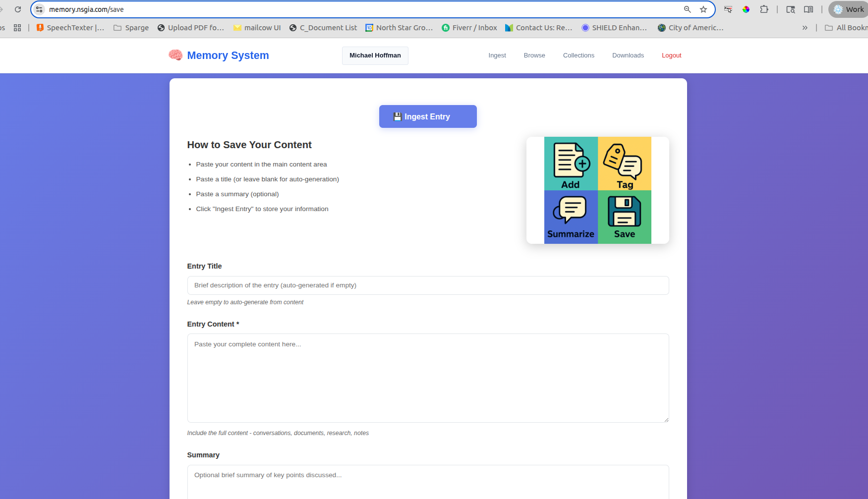
Task: Open the Contact Us bookmark
Action: tap(539, 28)
